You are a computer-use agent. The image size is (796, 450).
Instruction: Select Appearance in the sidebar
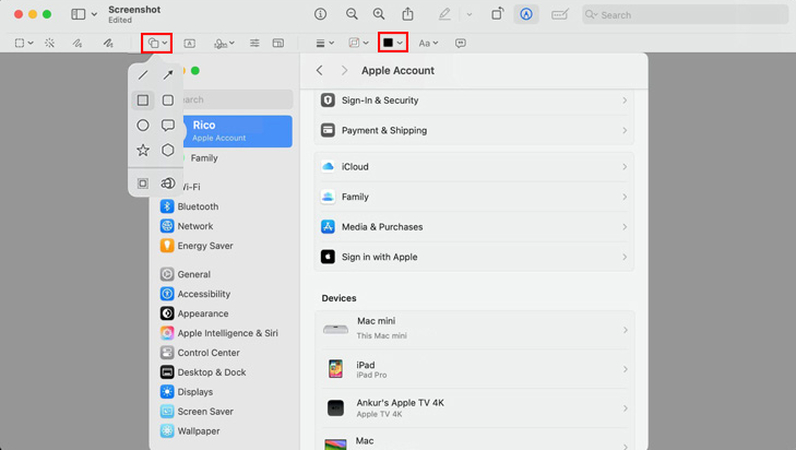tap(194, 313)
